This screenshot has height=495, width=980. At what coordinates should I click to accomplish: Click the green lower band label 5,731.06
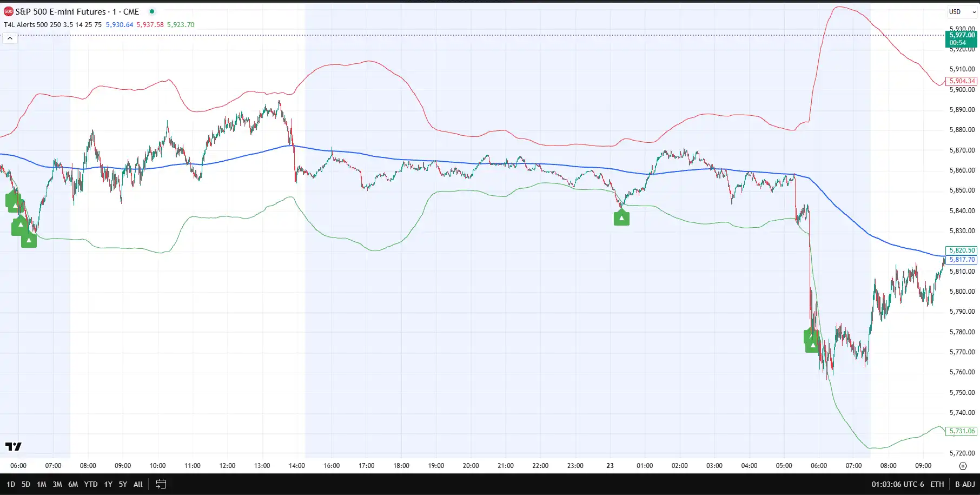tap(962, 431)
